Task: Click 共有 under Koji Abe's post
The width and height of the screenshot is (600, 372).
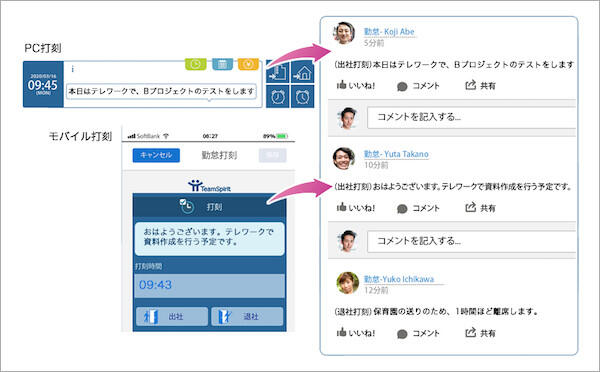Action: (480, 85)
